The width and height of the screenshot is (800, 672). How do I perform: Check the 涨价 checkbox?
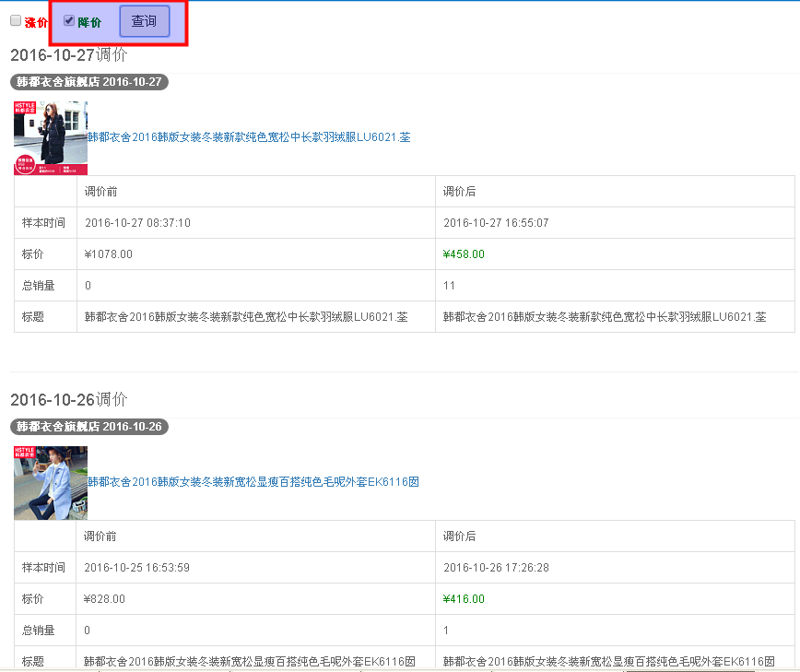pyautogui.click(x=16, y=20)
